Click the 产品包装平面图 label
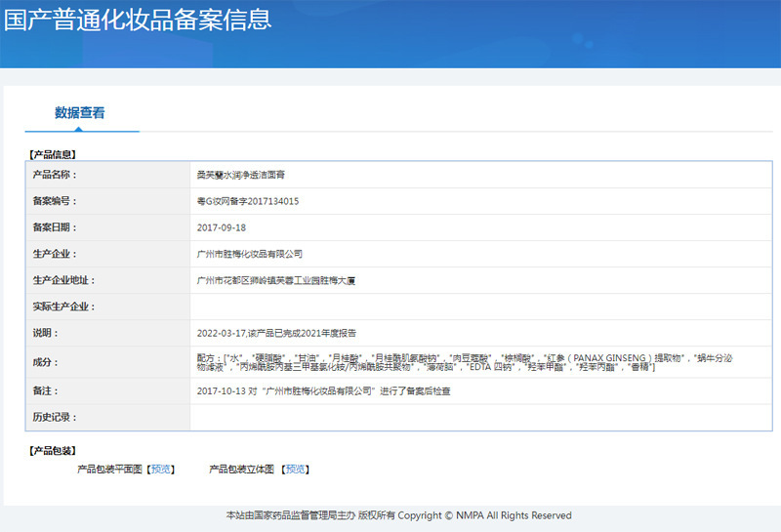This screenshot has width=781, height=532. tap(109, 470)
